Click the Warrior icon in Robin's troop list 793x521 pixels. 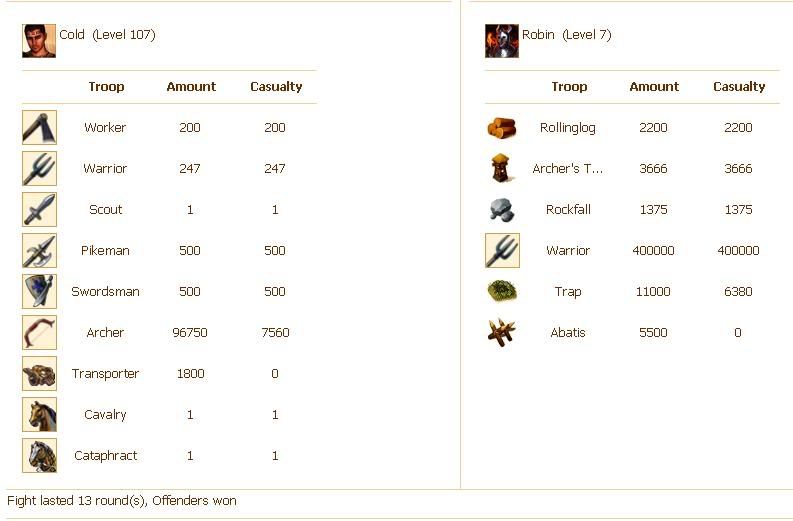(x=502, y=251)
